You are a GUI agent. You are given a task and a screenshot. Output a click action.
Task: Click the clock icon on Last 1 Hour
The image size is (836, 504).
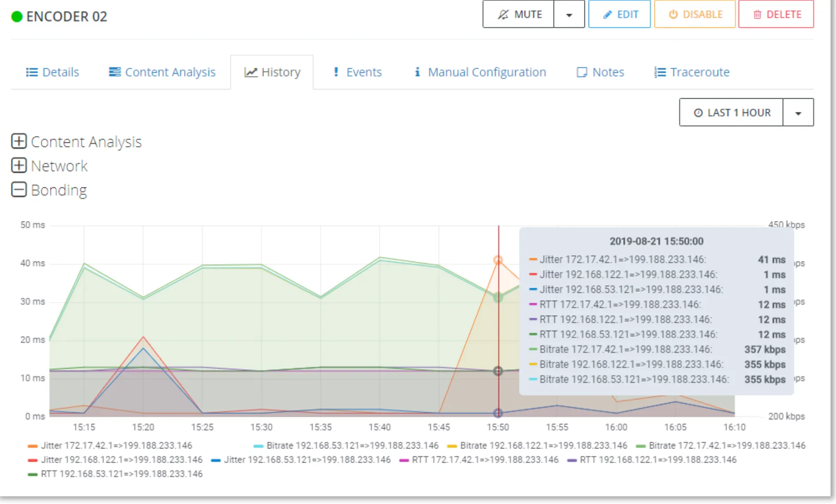pyautogui.click(x=698, y=113)
